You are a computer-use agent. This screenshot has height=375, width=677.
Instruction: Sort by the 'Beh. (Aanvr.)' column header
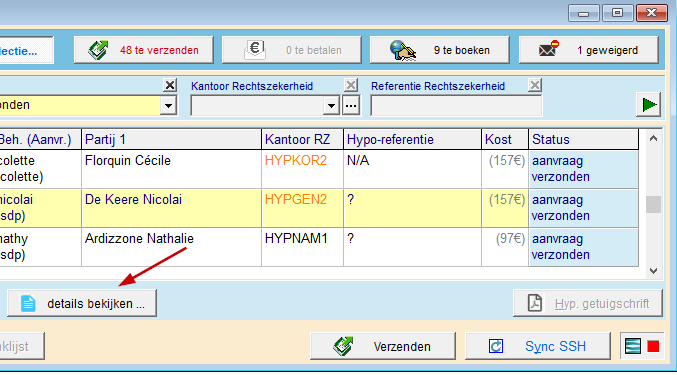(40, 139)
